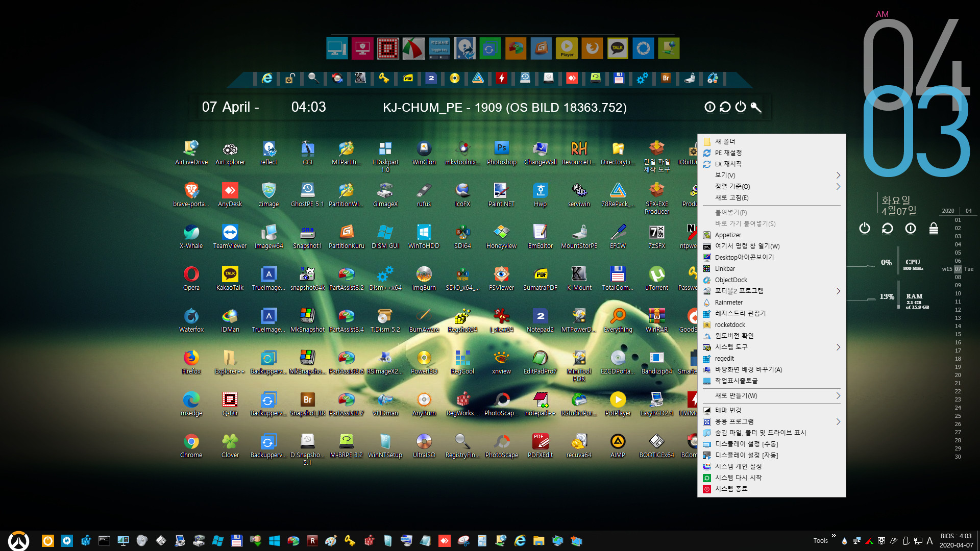Open 레지스트리 편집기 menu entry

pos(771,313)
